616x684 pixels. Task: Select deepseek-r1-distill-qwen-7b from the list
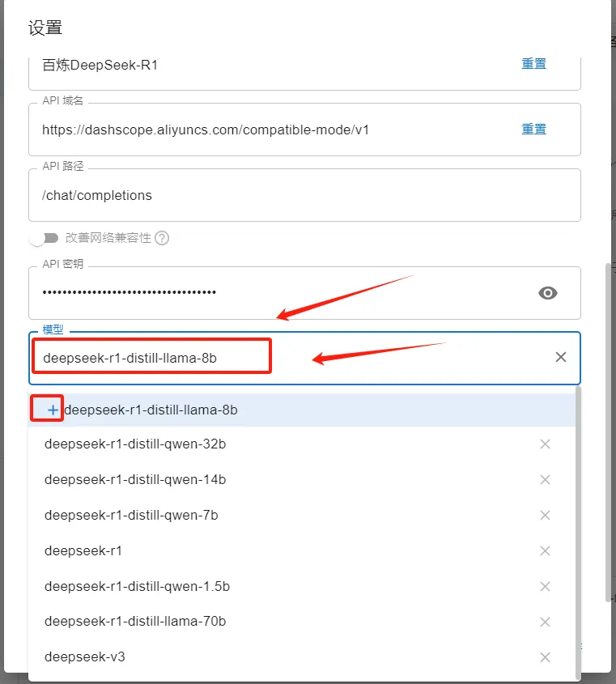302,515
